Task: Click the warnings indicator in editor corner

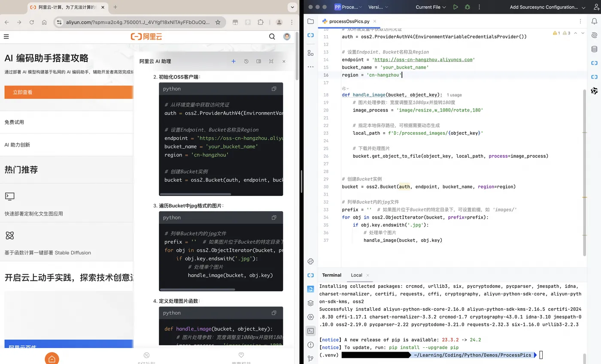Action: [x=562, y=33]
